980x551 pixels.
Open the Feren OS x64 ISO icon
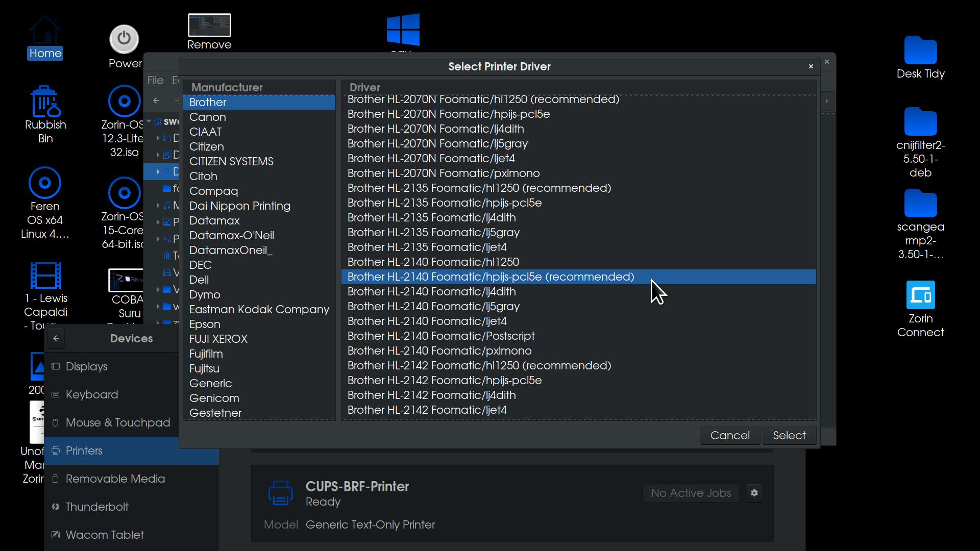[45, 183]
